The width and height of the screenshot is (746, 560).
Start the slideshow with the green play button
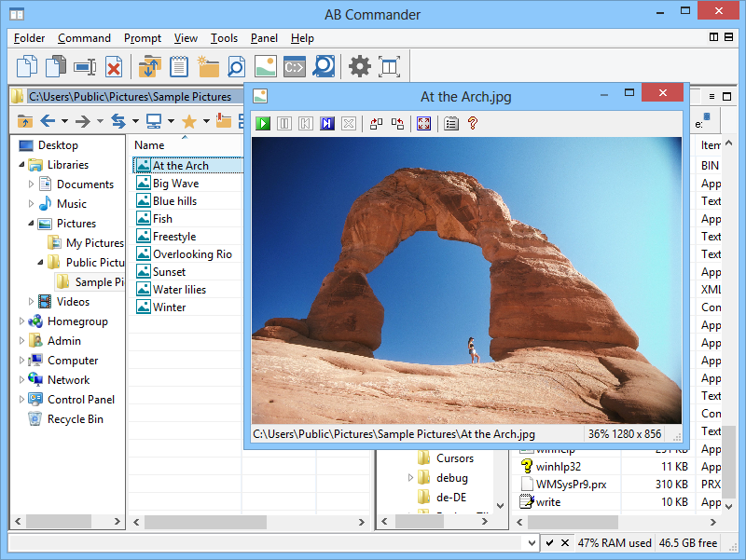264,123
